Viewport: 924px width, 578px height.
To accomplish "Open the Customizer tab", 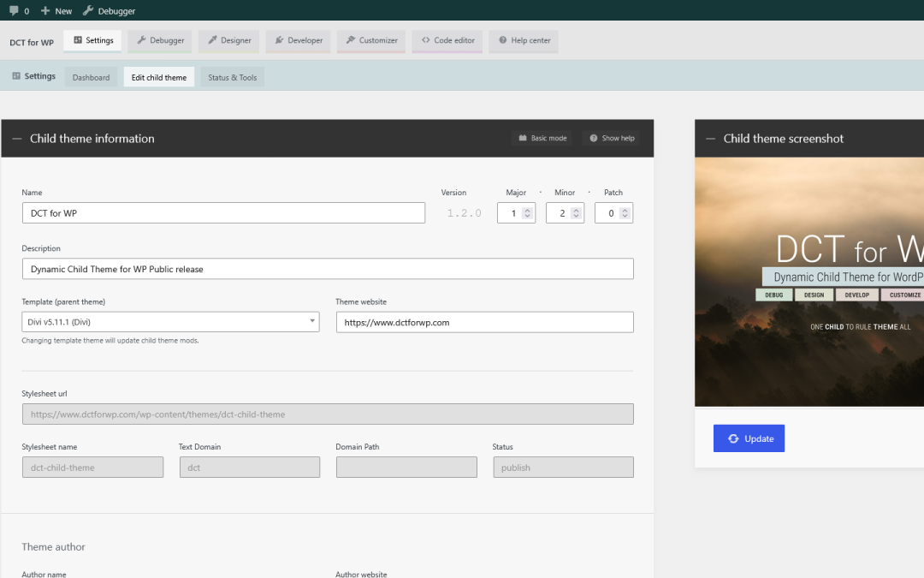I will (371, 41).
